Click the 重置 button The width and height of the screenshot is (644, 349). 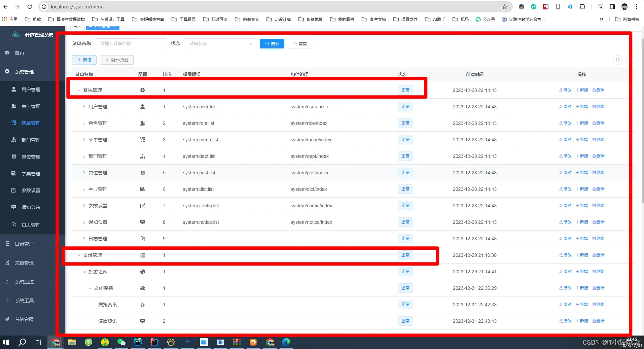[x=300, y=44]
